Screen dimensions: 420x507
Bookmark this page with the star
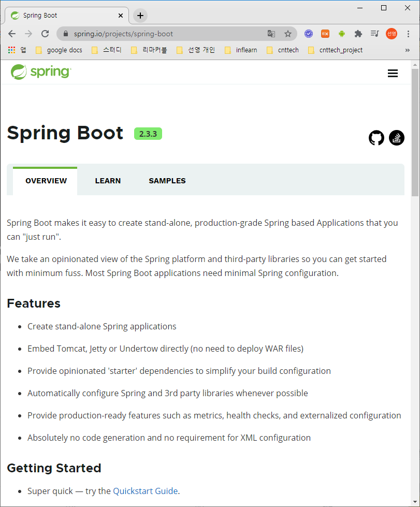[288, 34]
